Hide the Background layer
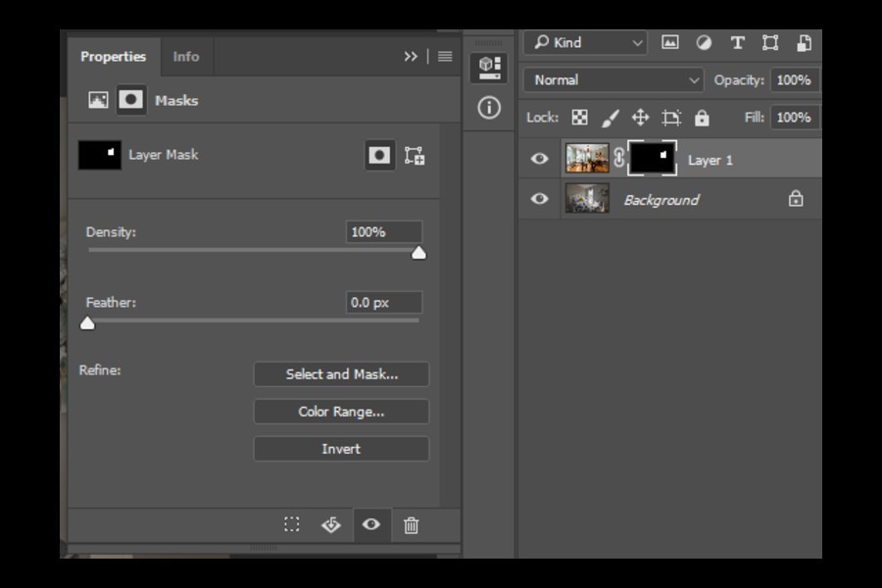 (x=538, y=199)
